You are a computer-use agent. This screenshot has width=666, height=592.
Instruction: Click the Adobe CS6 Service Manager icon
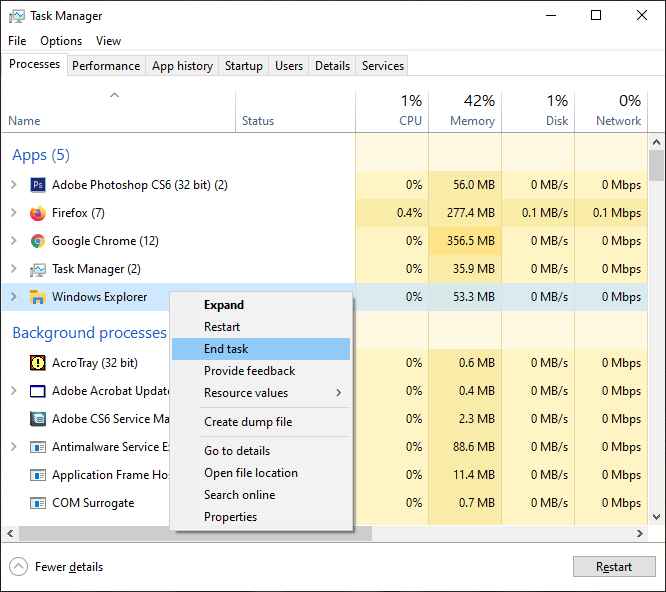(38, 419)
